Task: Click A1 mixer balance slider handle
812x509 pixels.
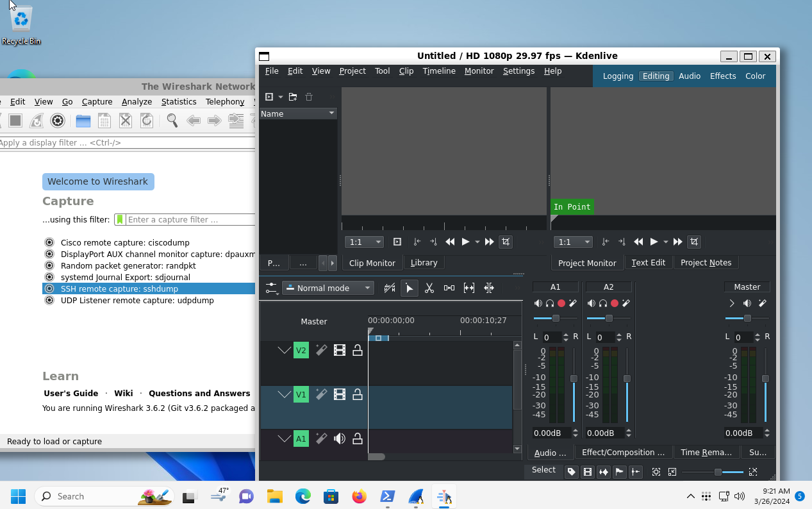Action: pyautogui.click(x=556, y=319)
